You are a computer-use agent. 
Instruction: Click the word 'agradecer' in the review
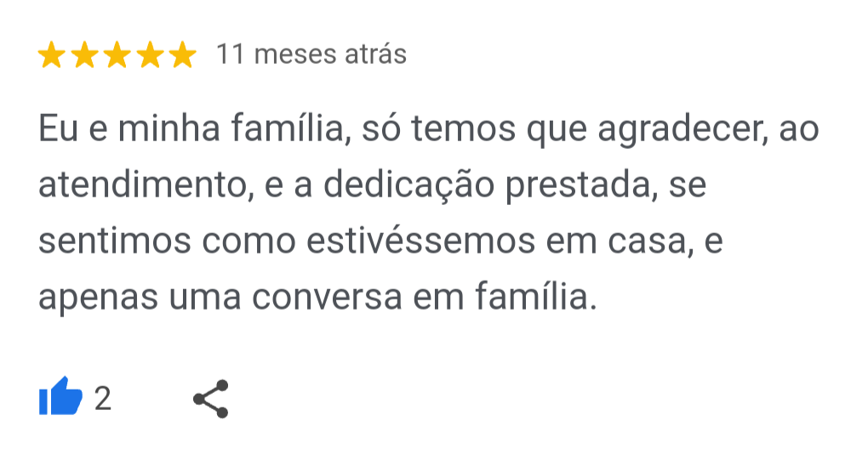(677, 130)
